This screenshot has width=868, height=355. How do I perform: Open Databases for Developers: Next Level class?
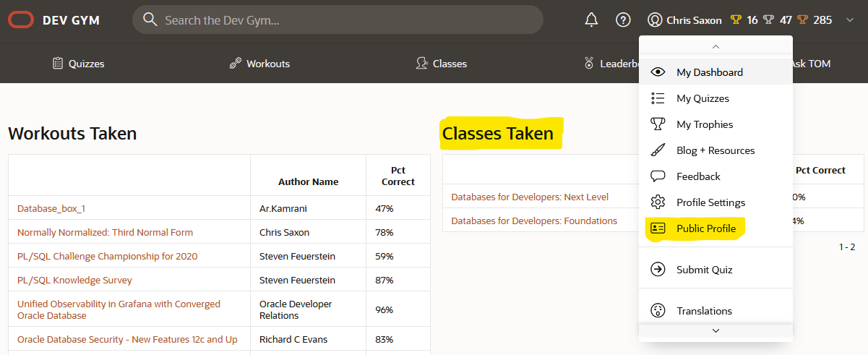click(530, 197)
